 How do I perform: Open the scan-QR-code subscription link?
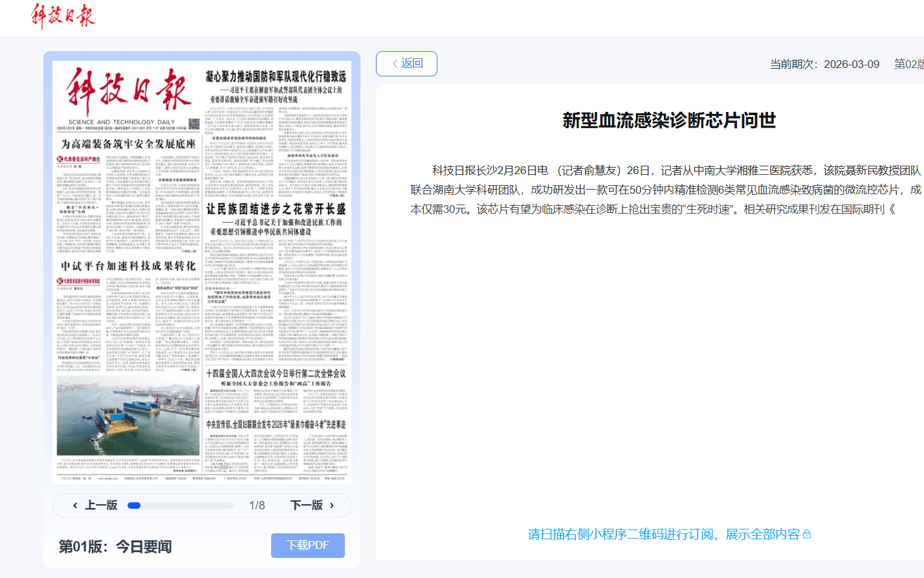(663, 534)
